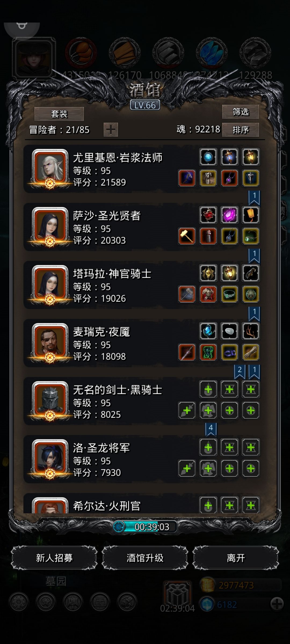The image size is (290, 644).
Task: Tap the refresh timer bar 00:39:03
Action: 145,527
